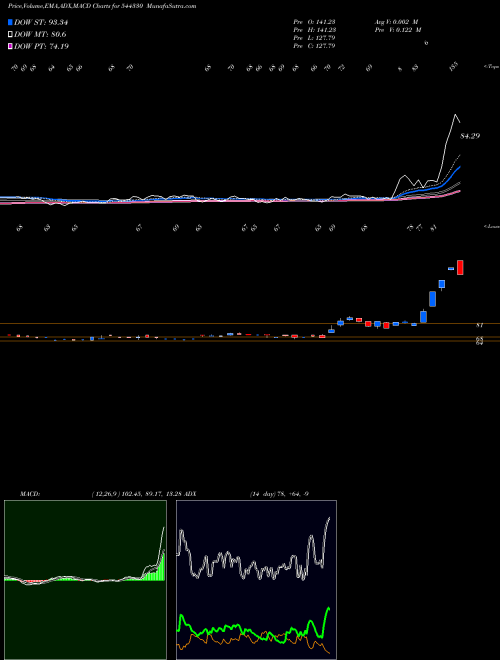Viewport: 500px width, 660px height.
Task: Select the DOW ST: 93.34 label
Action: [x=41, y=22]
